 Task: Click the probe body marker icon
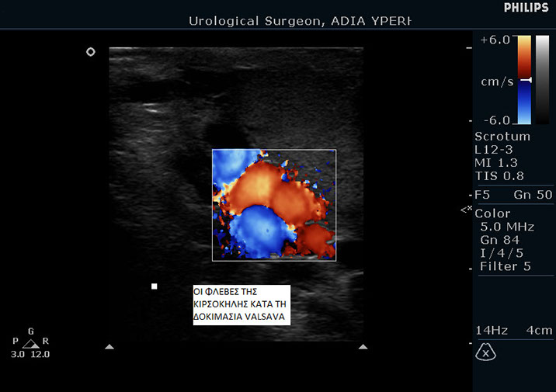coord(485,352)
